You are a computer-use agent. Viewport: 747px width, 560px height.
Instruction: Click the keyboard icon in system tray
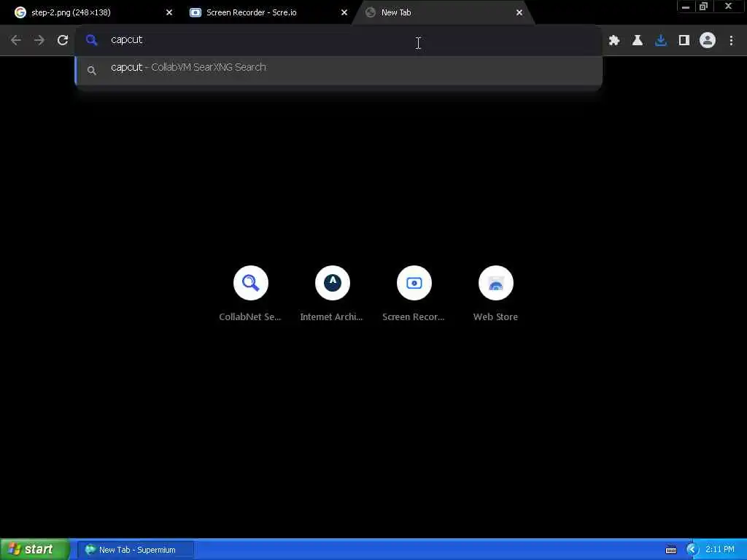[671, 550]
